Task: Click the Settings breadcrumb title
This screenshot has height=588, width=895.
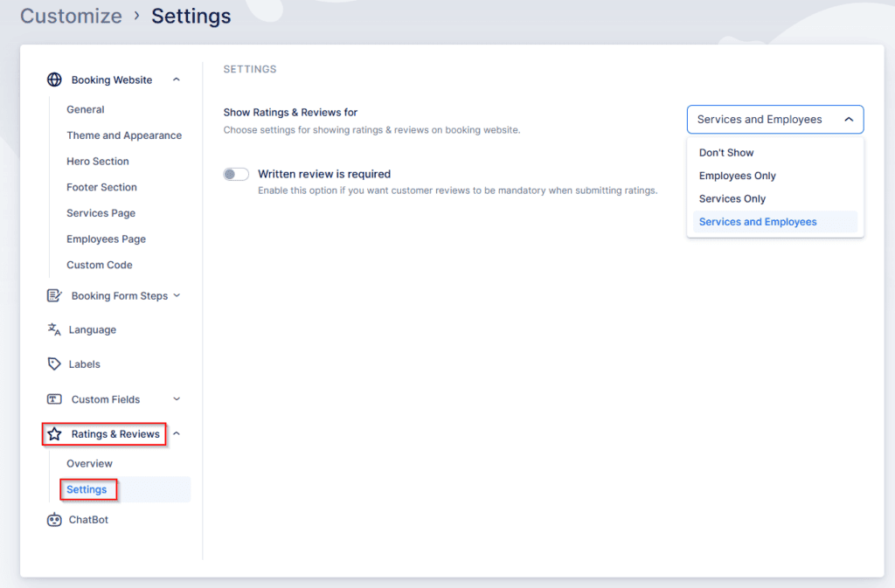Action: coord(191,16)
